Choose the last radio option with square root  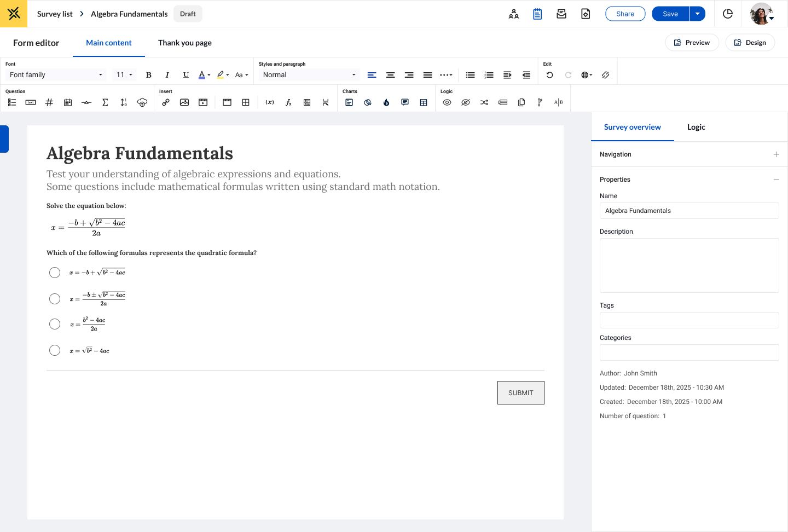click(55, 350)
